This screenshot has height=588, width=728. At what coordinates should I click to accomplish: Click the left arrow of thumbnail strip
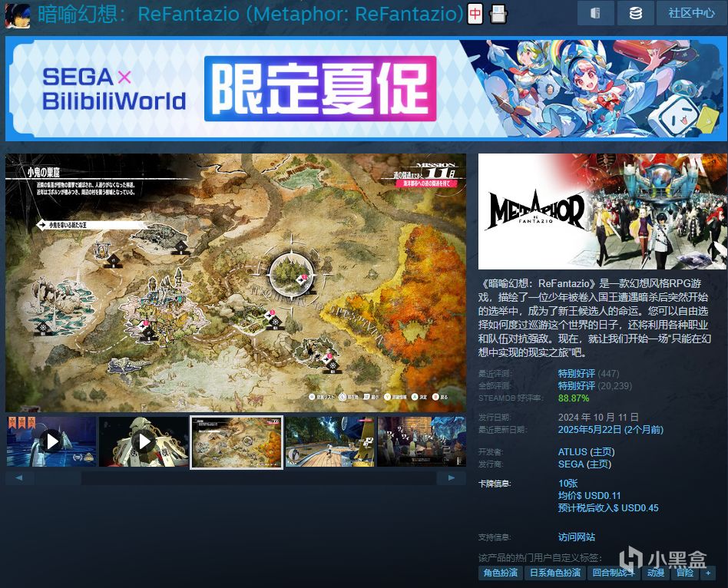pyautogui.click(x=19, y=477)
